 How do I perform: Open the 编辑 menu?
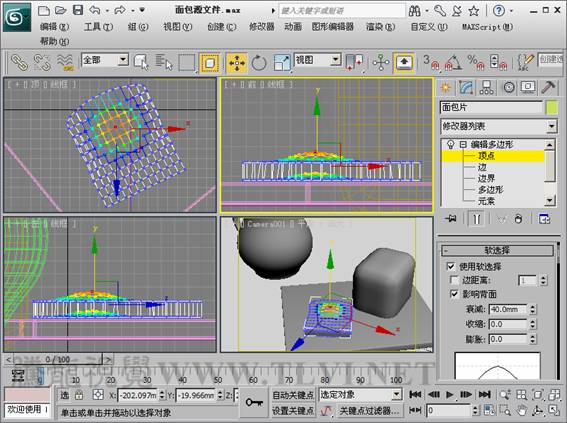coord(54,26)
